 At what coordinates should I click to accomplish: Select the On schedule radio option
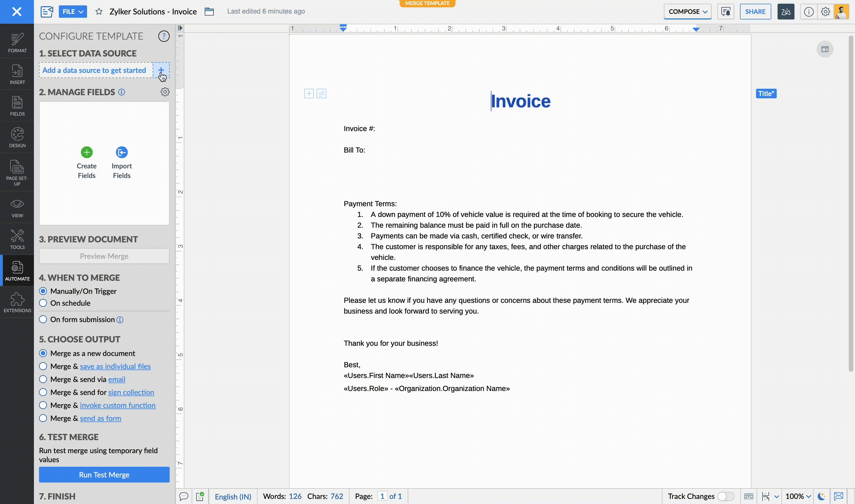[43, 303]
